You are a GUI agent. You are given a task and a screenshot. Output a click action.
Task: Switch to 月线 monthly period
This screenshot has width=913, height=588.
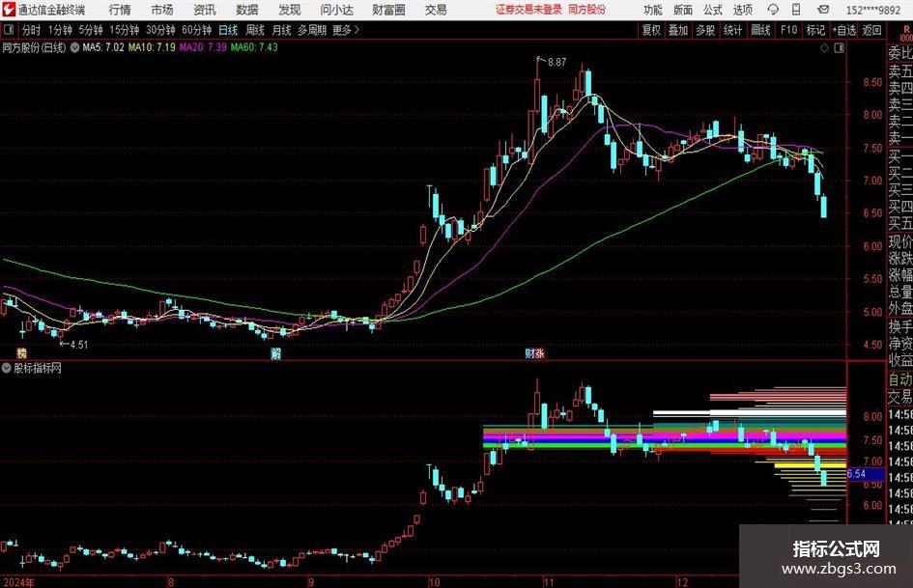pyautogui.click(x=282, y=30)
